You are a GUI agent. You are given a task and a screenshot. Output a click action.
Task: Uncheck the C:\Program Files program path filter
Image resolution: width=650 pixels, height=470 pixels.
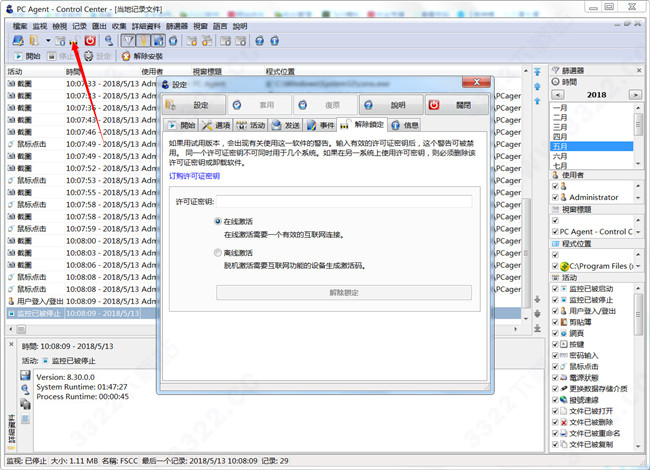point(555,266)
